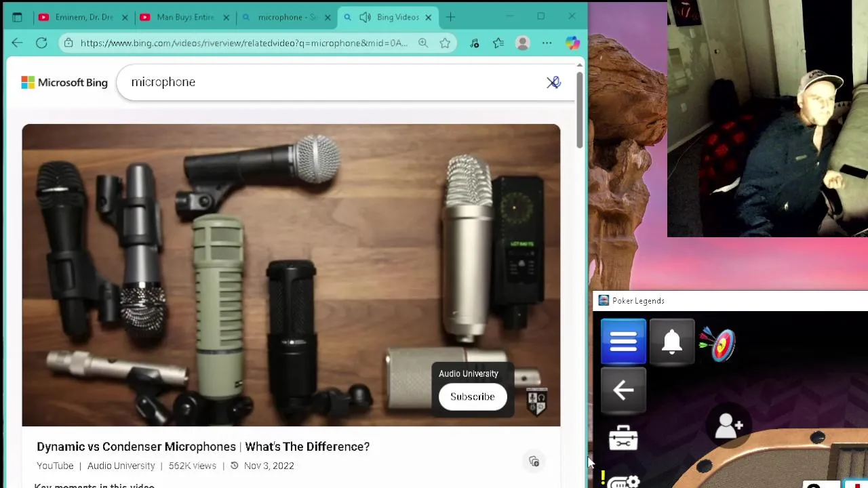868x488 pixels.
Task: Click the browser address bar URL
Action: [x=244, y=43]
